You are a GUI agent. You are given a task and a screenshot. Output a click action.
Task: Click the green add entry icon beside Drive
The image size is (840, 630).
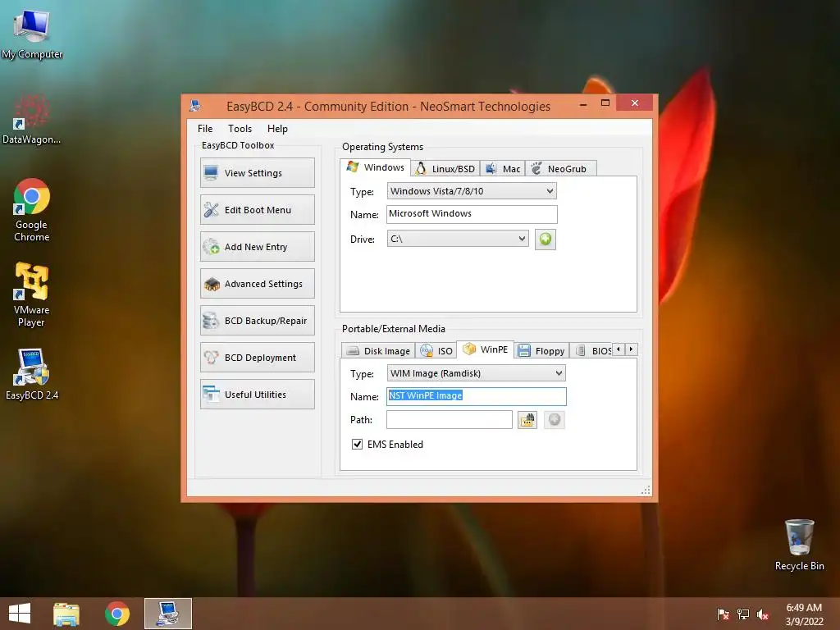pyautogui.click(x=545, y=239)
